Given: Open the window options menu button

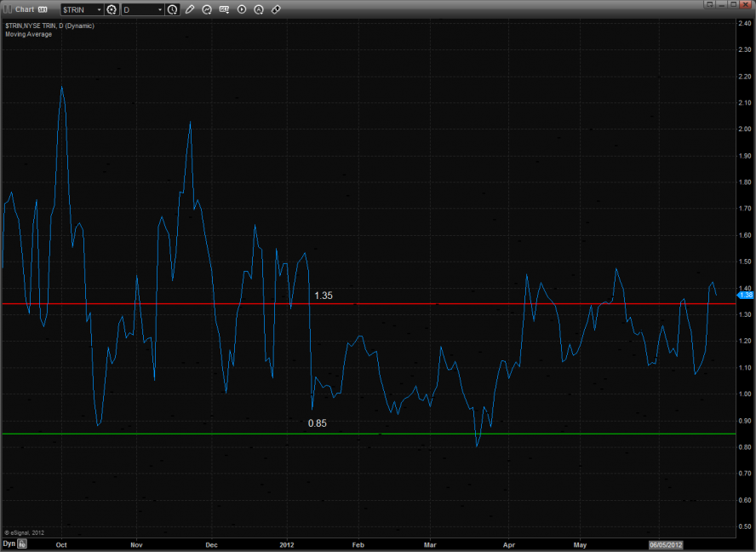Looking at the screenshot, I should coord(708,5).
